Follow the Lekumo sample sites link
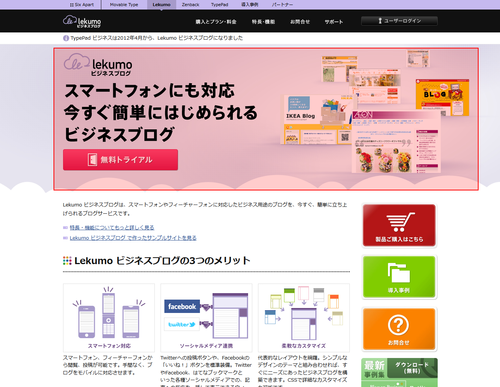 133,238
